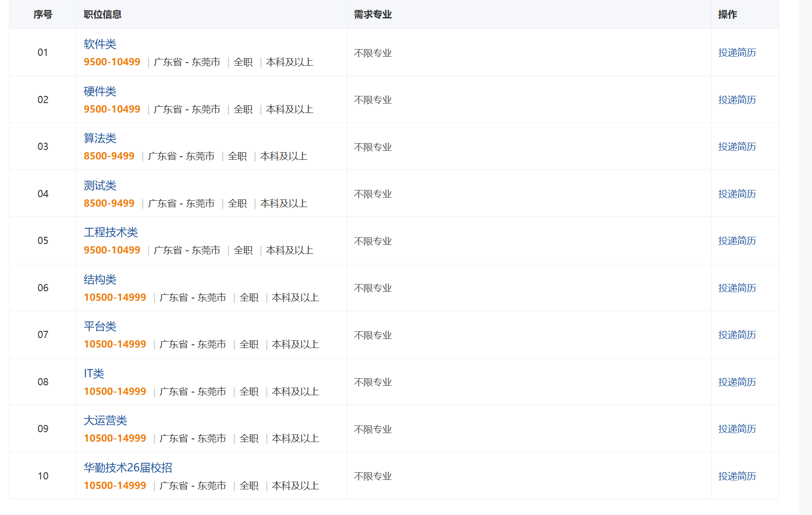The image size is (812, 515).
Task: Submit resume for 华勤技术26届校招
Action: 737,476
